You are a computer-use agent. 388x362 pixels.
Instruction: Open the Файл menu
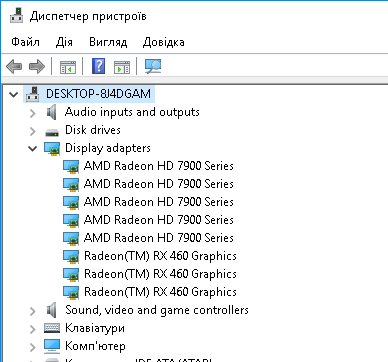25,42
